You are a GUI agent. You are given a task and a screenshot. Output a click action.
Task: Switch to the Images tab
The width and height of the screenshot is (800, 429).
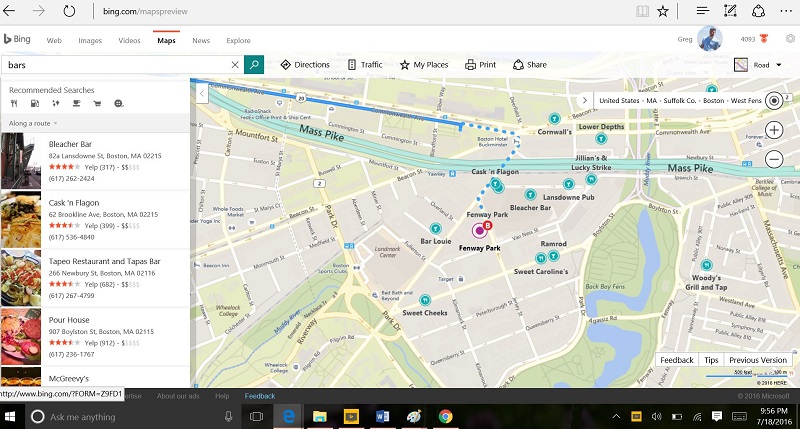90,40
